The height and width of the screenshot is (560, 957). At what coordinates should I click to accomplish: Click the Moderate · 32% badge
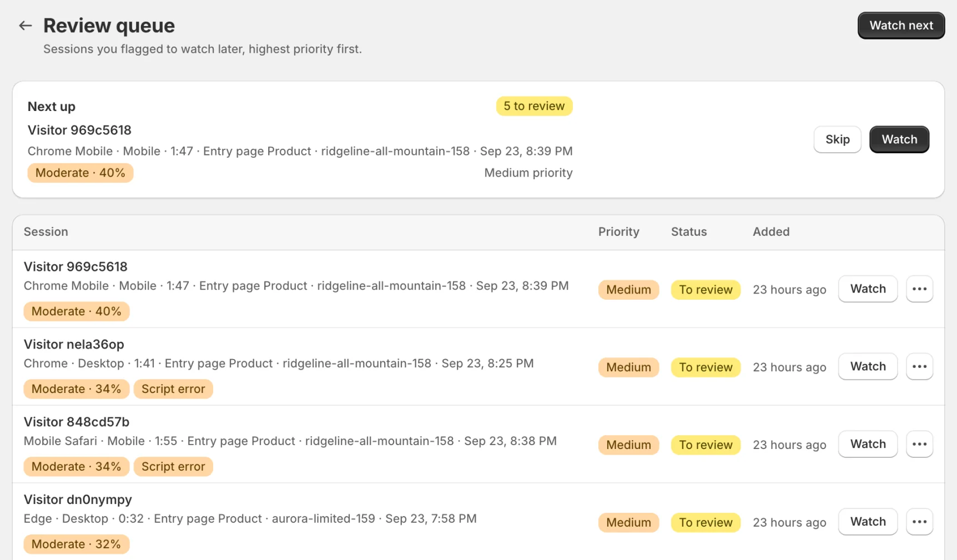[x=77, y=544]
